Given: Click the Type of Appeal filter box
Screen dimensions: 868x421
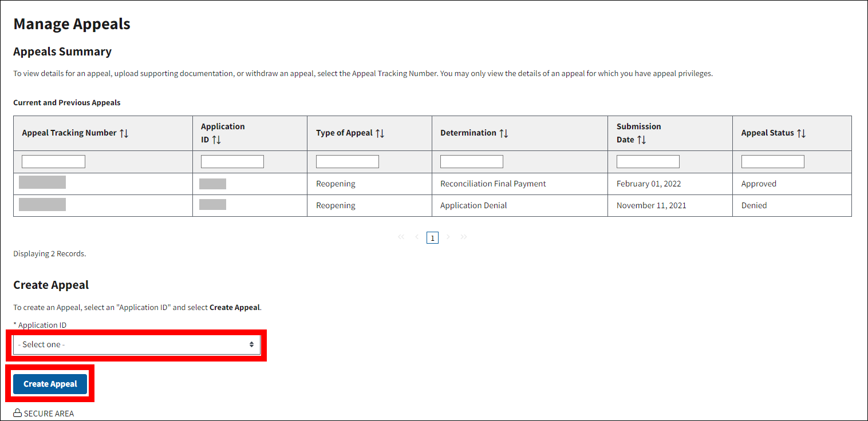Looking at the screenshot, I should tap(348, 162).
